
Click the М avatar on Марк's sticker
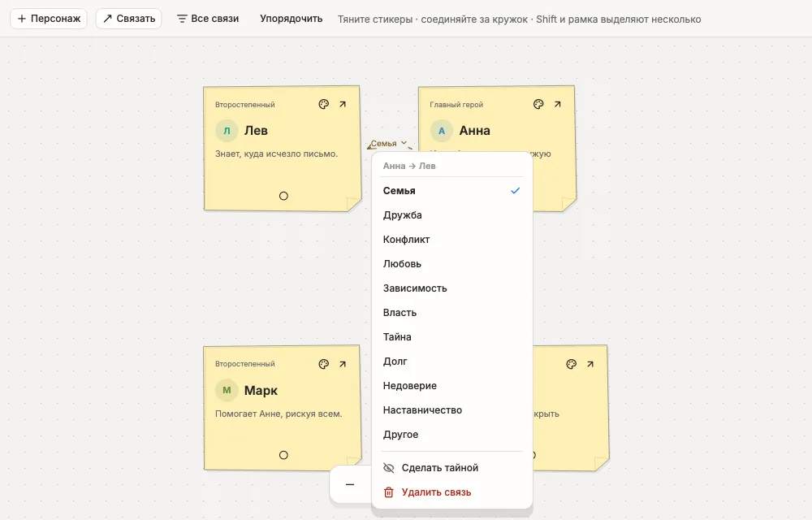coord(227,390)
